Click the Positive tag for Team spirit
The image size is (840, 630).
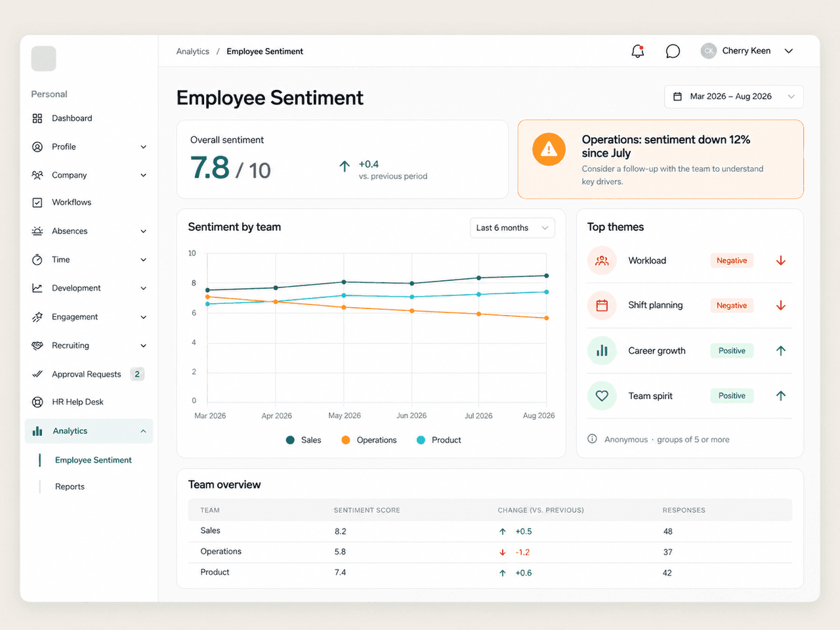732,396
